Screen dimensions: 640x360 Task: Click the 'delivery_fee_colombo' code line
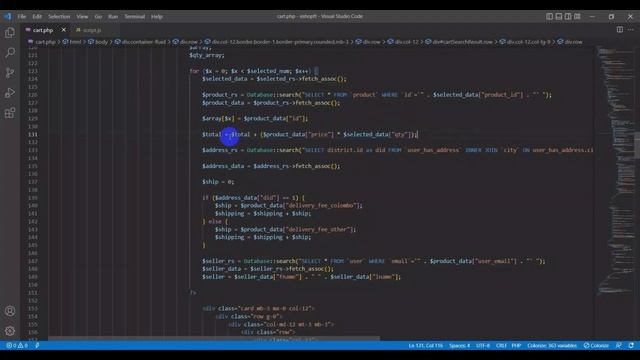click(289, 206)
